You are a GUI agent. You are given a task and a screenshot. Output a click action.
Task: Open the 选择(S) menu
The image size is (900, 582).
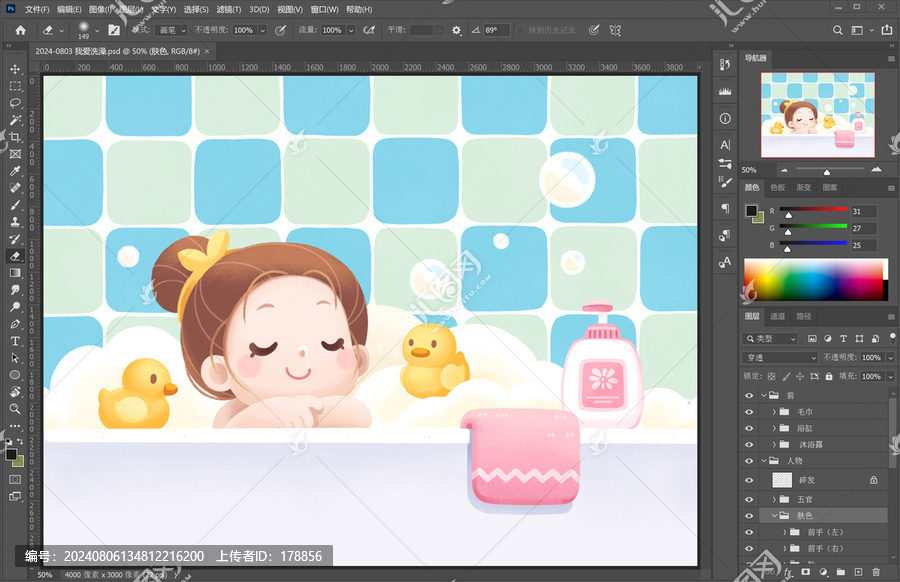tap(196, 10)
